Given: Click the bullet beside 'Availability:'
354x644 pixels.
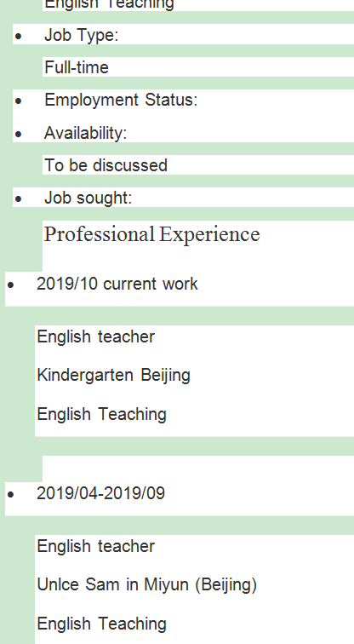Looking at the screenshot, I should (18, 134).
